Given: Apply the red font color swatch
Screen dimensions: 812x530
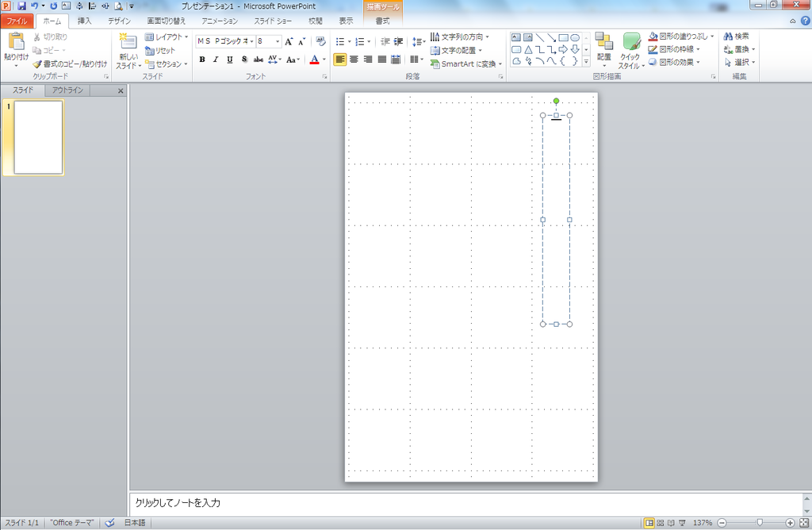Looking at the screenshot, I should pyautogui.click(x=314, y=60).
